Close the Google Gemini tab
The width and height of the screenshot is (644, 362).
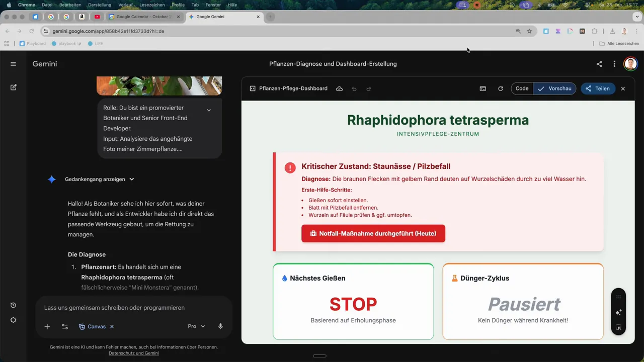(x=258, y=17)
